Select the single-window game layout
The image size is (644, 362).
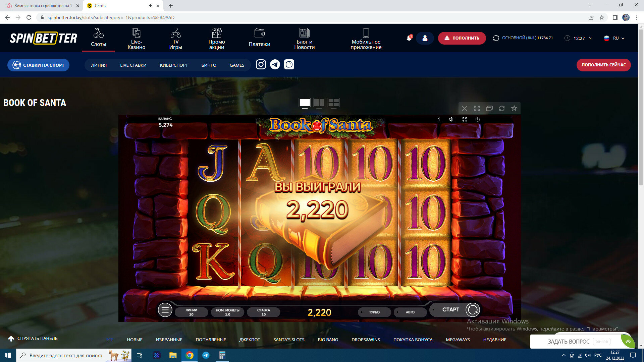pyautogui.click(x=305, y=103)
